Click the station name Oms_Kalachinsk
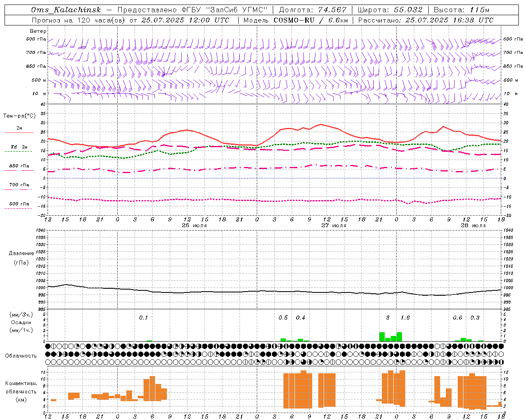 tap(66, 10)
